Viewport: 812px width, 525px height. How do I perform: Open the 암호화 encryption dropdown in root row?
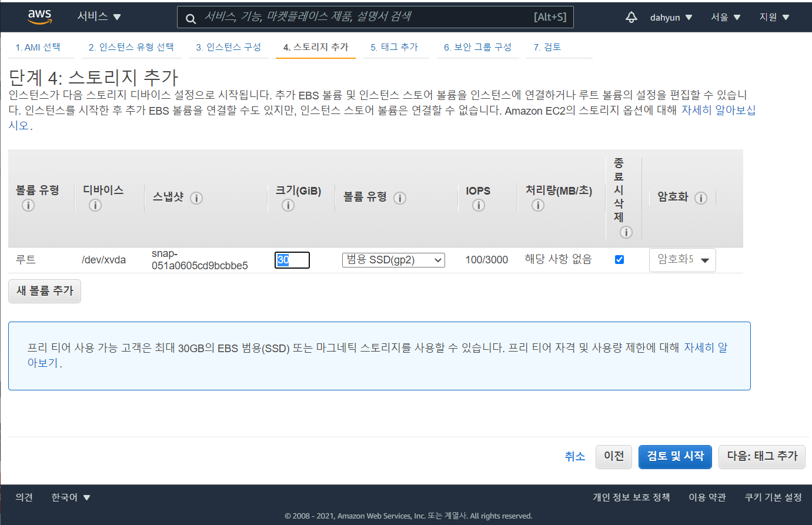point(682,260)
